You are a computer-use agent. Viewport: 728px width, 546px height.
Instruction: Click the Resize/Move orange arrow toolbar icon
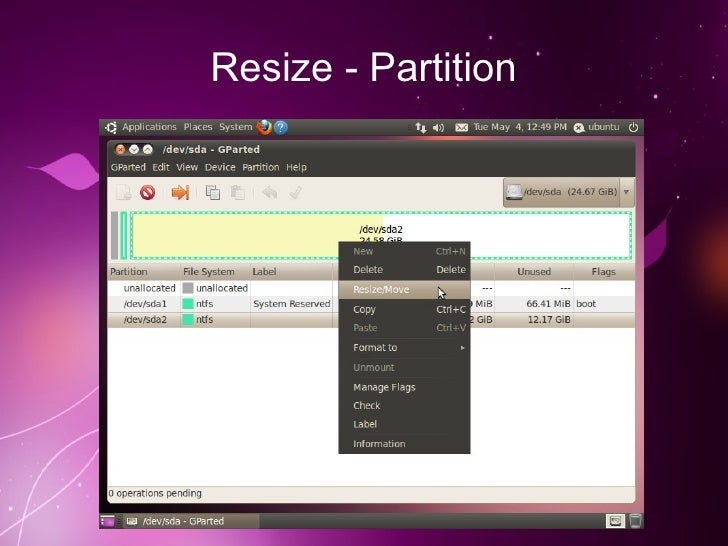point(181,192)
